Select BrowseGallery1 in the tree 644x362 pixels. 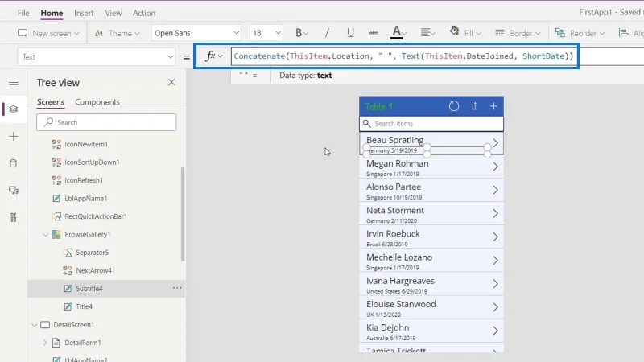click(x=87, y=234)
